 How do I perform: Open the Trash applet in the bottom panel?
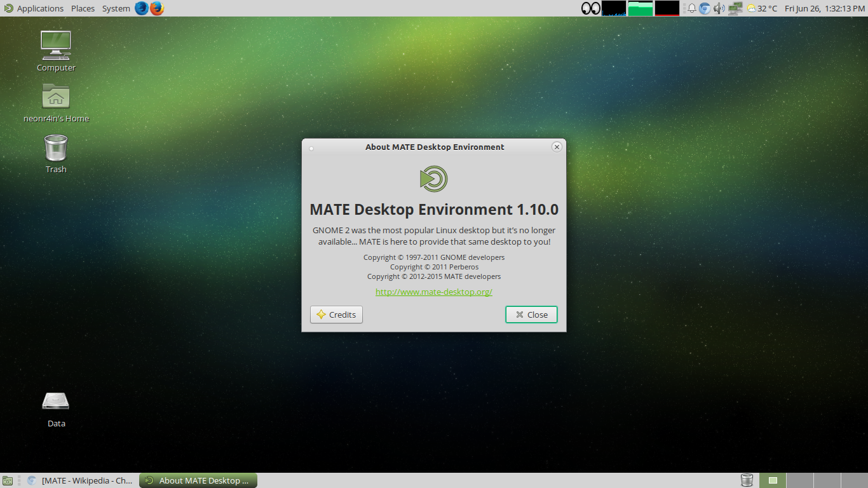pyautogui.click(x=747, y=480)
